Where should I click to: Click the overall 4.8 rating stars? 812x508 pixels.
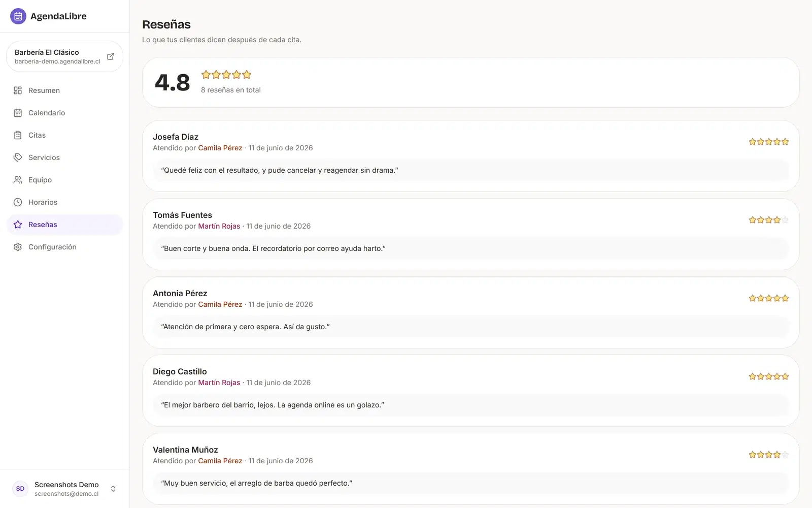tap(226, 75)
